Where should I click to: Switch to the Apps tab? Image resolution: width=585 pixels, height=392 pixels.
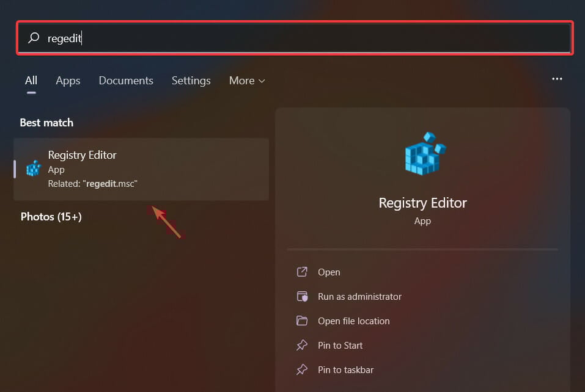click(68, 80)
